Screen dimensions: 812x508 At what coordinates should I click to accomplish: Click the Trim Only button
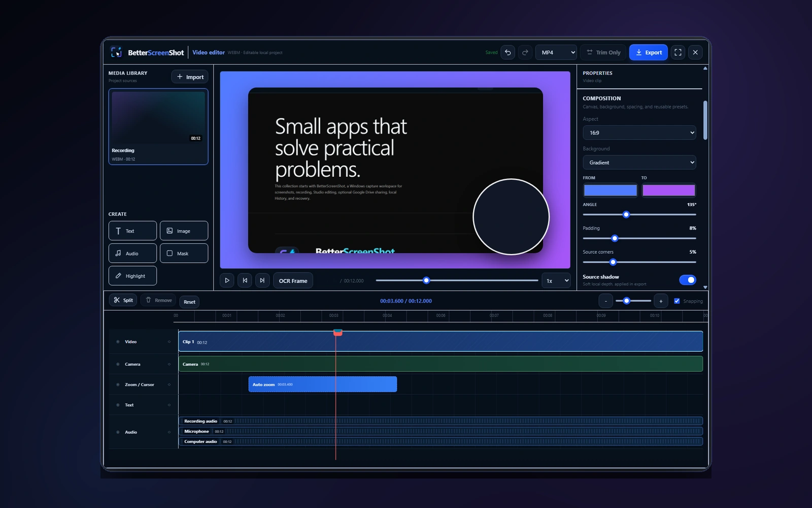(603, 52)
